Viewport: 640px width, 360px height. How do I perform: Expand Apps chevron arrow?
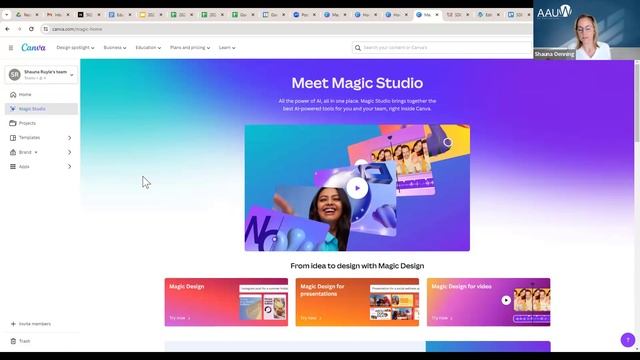pos(70,167)
